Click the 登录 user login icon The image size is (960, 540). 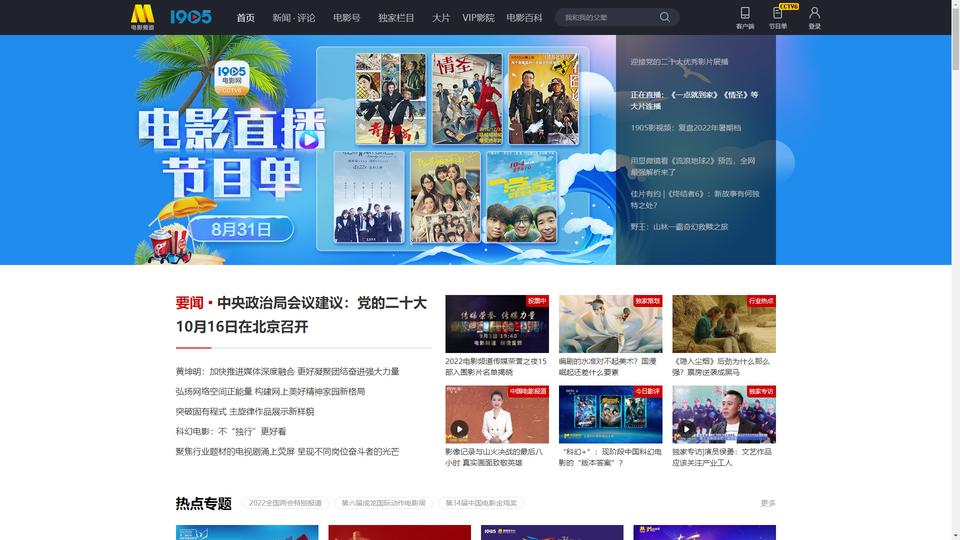(814, 18)
